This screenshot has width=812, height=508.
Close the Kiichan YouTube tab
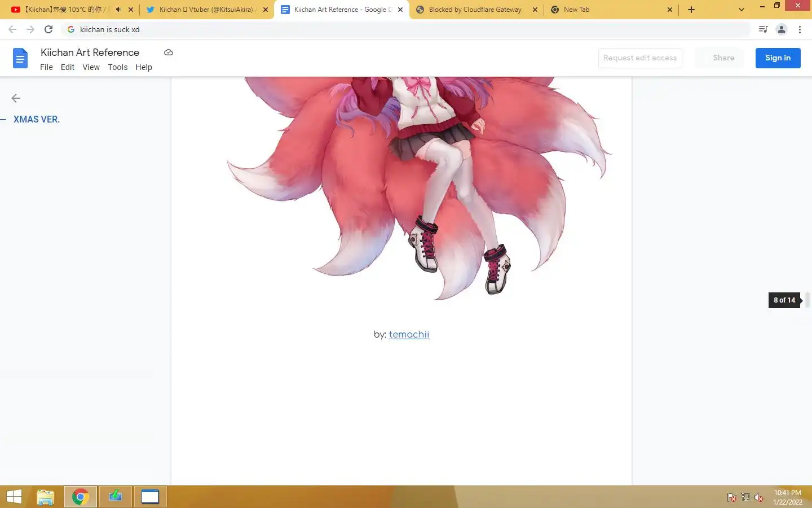point(131,10)
